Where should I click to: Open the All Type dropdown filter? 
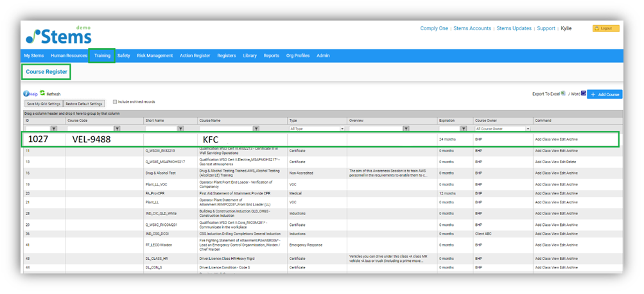tap(317, 128)
